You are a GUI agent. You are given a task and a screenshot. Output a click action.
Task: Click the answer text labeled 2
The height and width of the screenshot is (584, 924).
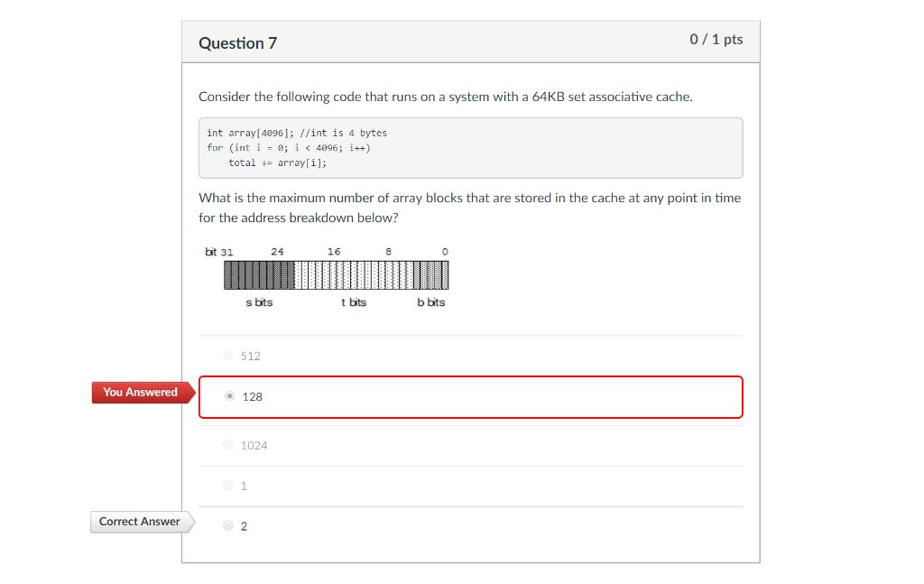[x=243, y=524]
